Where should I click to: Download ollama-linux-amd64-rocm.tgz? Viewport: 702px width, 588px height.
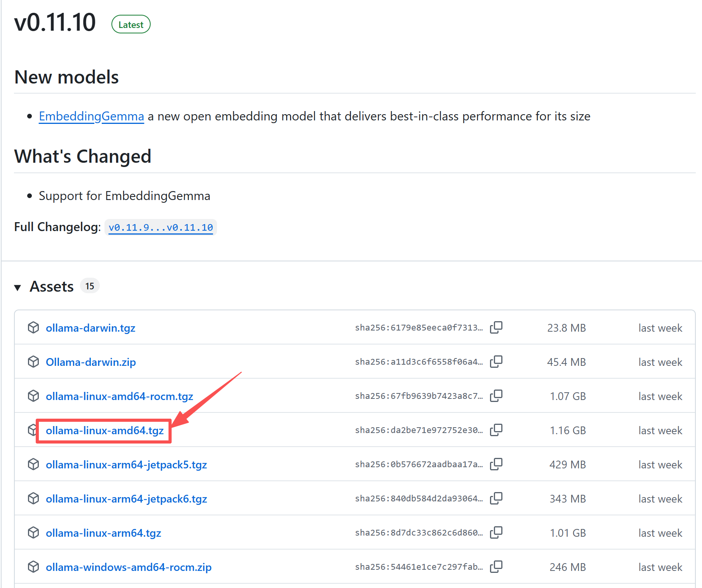tap(120, 396)
